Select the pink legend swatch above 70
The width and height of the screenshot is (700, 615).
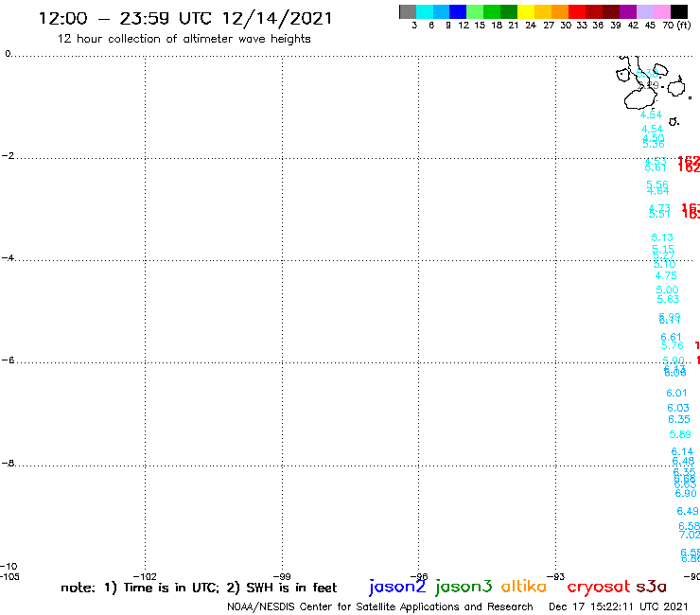point(661,11)
